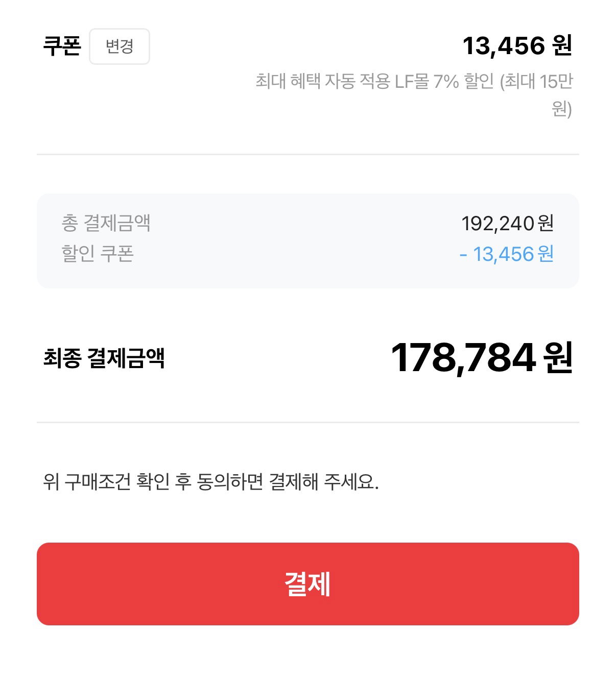
Task: Click the red 결제 payment button
Action: click(x=307, y=584)
